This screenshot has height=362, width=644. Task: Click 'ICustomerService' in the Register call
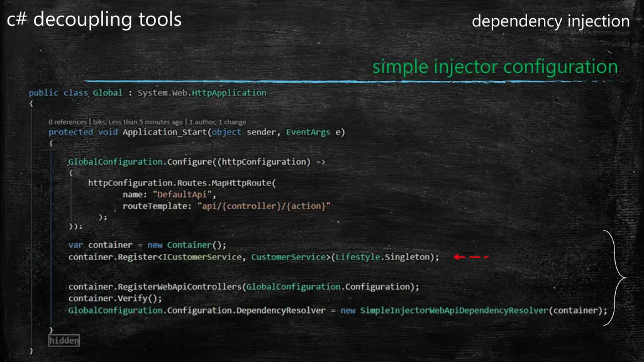pos(203,257)
